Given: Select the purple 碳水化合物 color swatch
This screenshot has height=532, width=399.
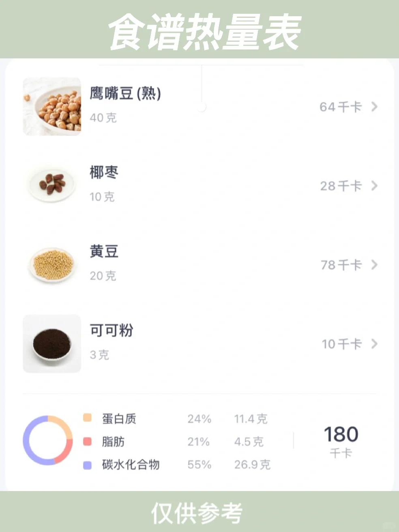Looking at the screenshot, I should pos(87,465).
